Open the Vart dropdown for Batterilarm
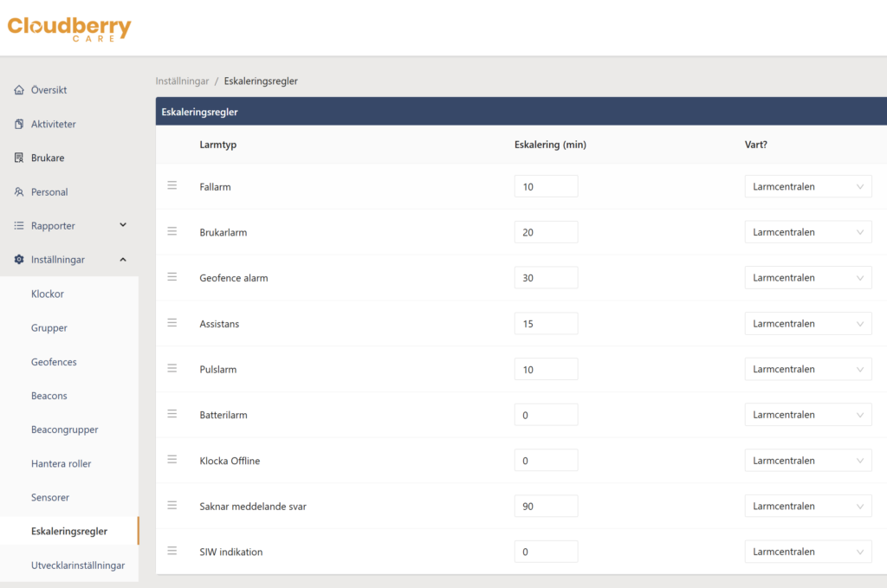 point(808,415)
